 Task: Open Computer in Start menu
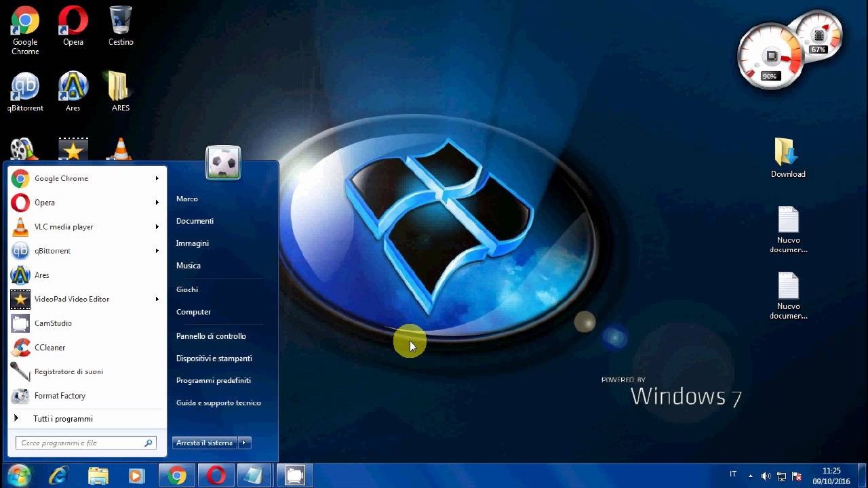click(193, 312)
